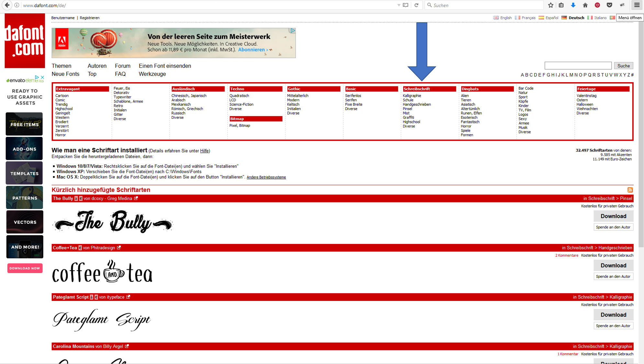Image resolution: width=644 pixels, height=364 pixels.
Task: Click the Hilfe link
Action: click(x=204, y=151)
